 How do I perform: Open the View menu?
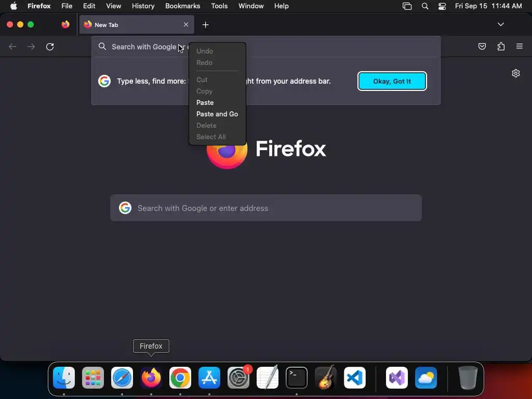click(x=113, y=6)
